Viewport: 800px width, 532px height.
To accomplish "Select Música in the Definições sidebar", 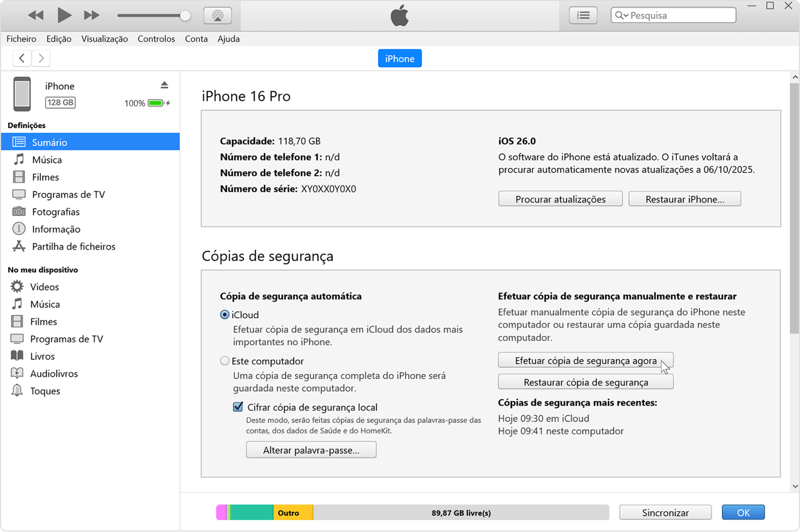I will click(x=48, y=159).
